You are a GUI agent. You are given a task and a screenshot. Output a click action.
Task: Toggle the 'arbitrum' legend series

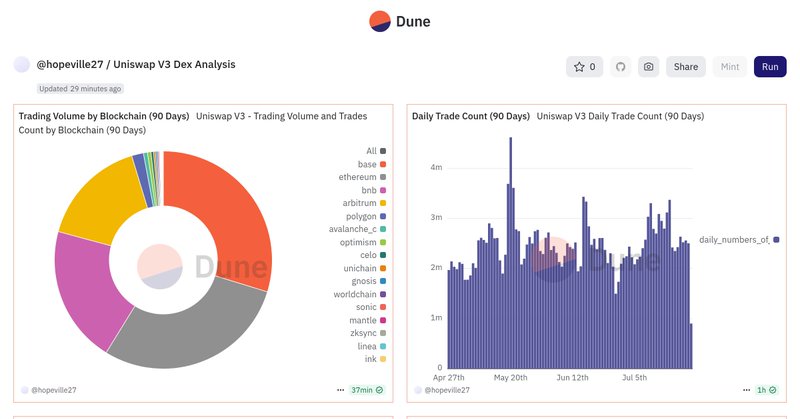364,203
